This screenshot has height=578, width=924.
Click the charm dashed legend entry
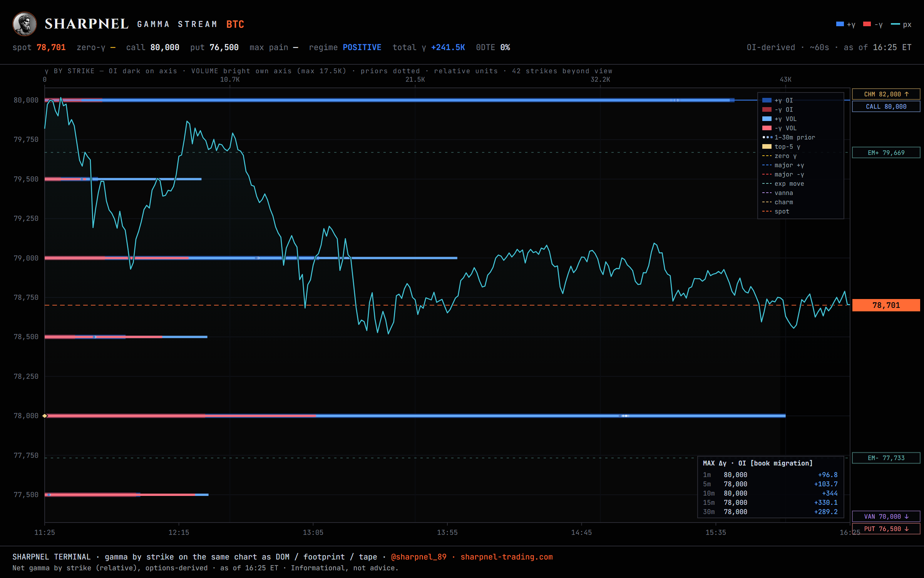[778, 202]
